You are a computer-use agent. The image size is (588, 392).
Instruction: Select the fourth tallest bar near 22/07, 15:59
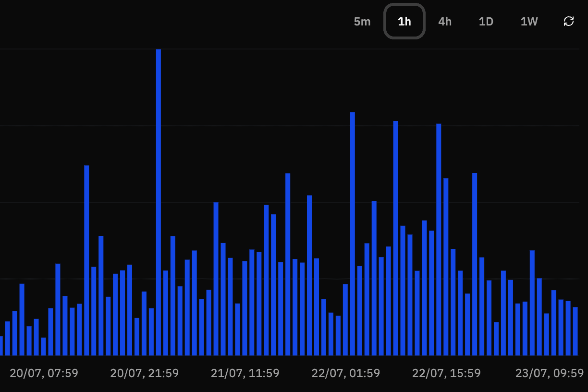[x=439, y=239]
